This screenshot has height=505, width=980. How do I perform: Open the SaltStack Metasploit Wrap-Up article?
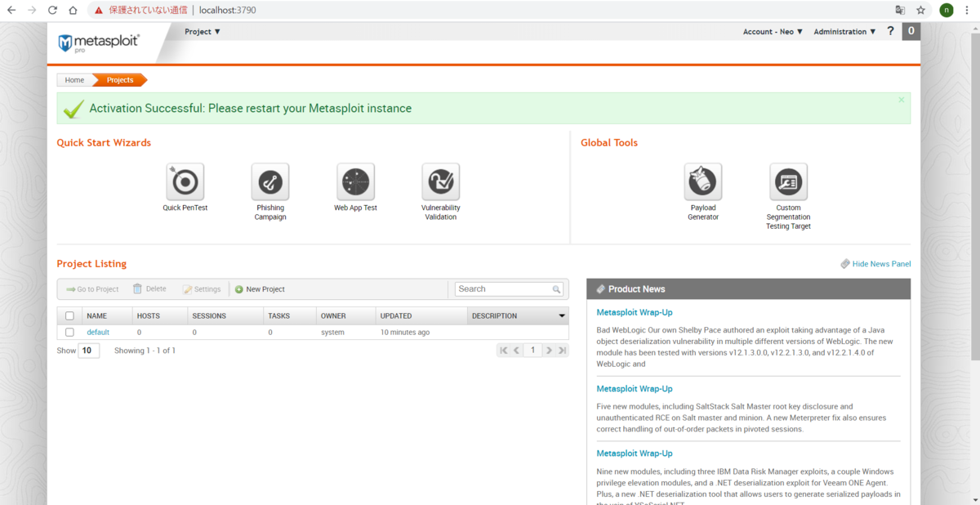coord(635,389)
